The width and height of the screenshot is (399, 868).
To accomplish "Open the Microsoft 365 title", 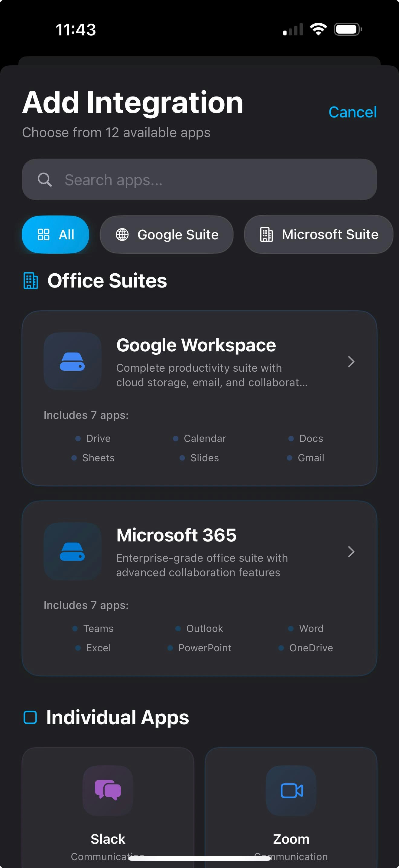I will pos(176,535).
